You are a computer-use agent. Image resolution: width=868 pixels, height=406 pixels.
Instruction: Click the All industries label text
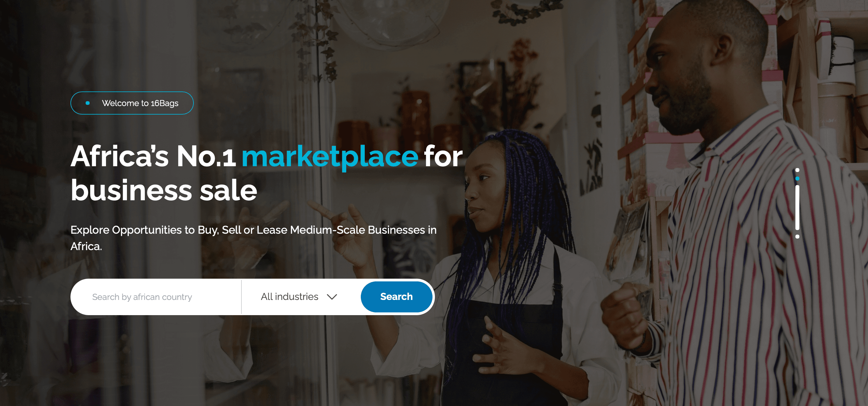tap(289, 297)
